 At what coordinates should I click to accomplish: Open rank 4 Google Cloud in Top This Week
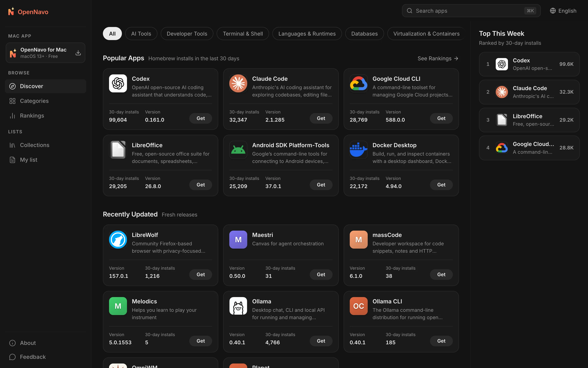(529, 148)
